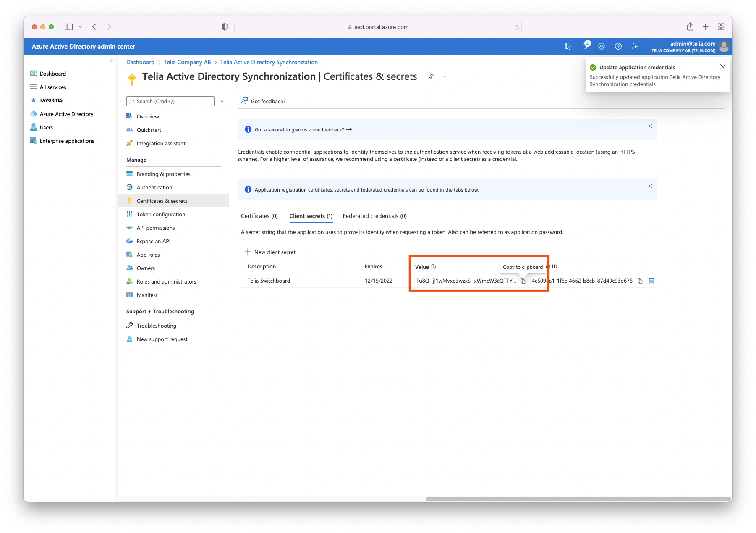Open New support request
The height and width of the screenshot is (533, 756).
162,339
